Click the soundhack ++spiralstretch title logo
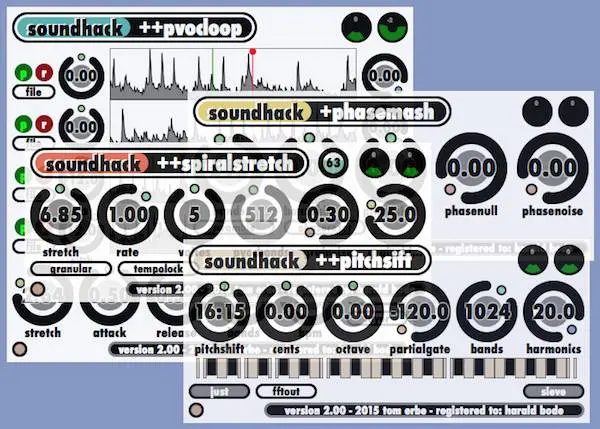600x429 pixels. pyautogui.click(x=169, y=163)
